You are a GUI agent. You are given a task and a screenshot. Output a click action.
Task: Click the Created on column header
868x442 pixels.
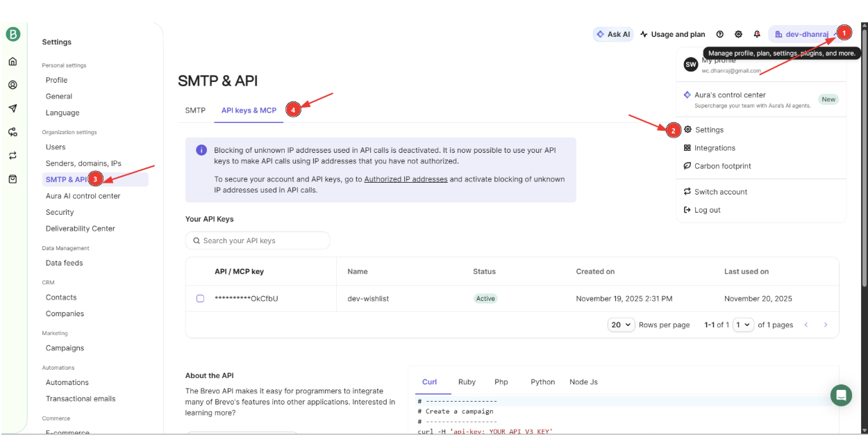pos(595,272)
